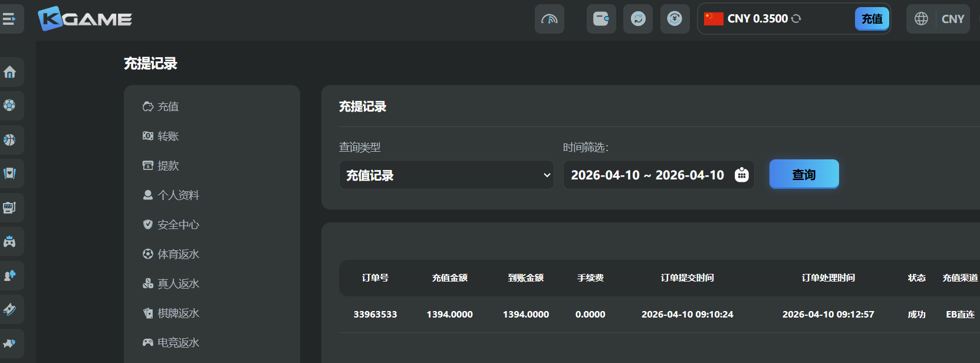Screen dimensions: 980x363
Task: Open the slot machine games icon
Action: [10, 208]
